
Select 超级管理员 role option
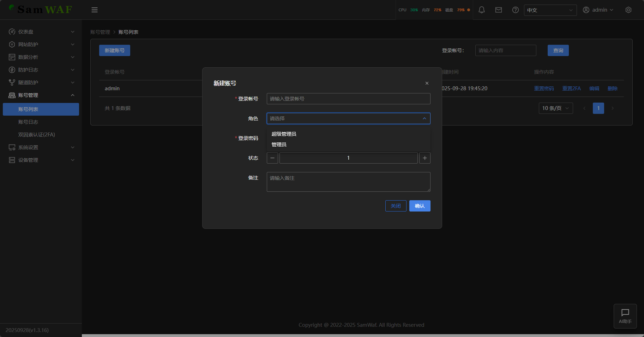tap(284, 134)
